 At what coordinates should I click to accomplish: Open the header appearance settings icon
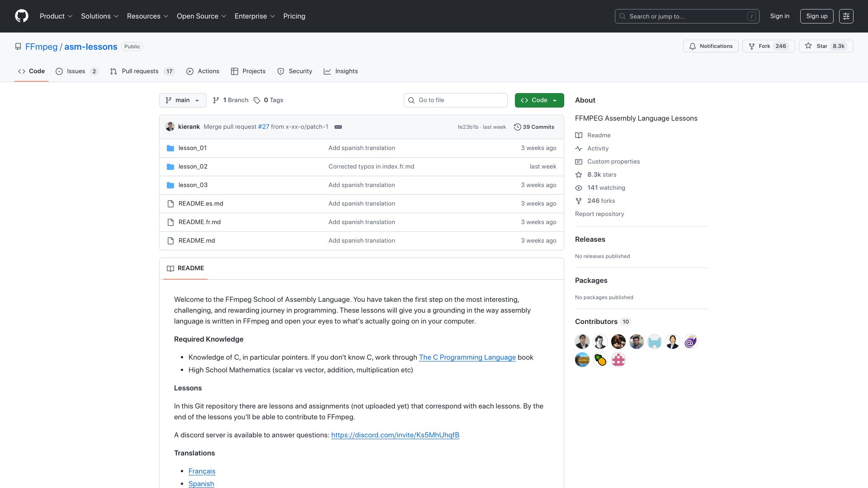pos(846,16)
